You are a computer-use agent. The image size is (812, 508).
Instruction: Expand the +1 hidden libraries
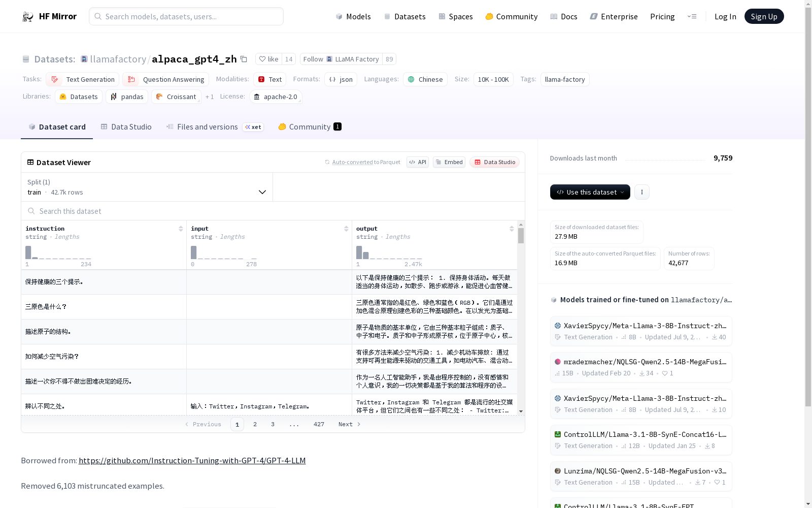[210, 97]
